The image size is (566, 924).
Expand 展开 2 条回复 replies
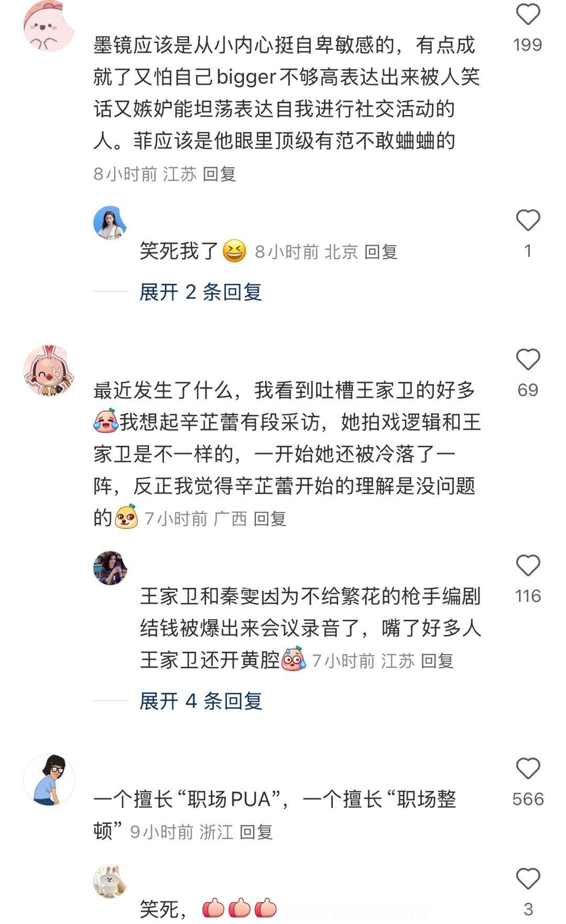pyautogui.click(x=201, y=292)
